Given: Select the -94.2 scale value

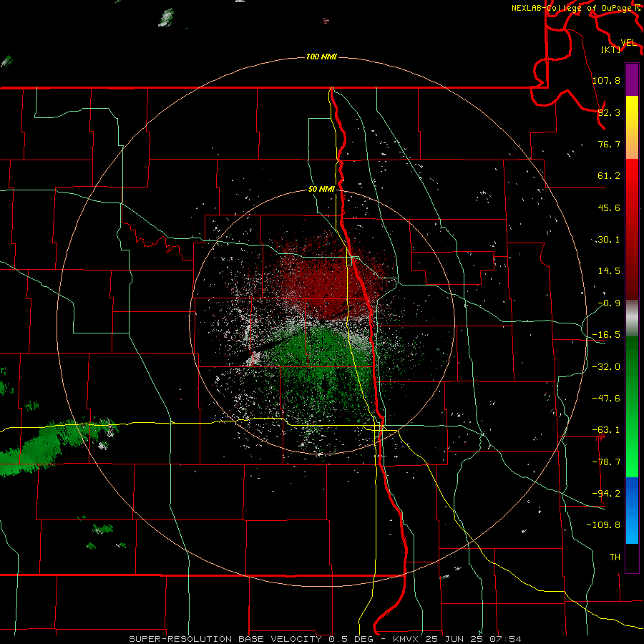Looking at the screenshot, I should click(606, 494).
